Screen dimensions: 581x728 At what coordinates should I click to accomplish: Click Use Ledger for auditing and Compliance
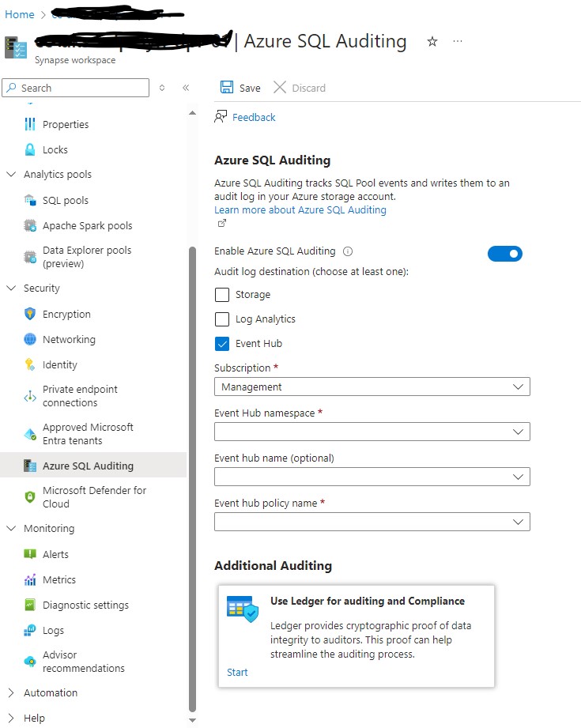pos(368,601)
